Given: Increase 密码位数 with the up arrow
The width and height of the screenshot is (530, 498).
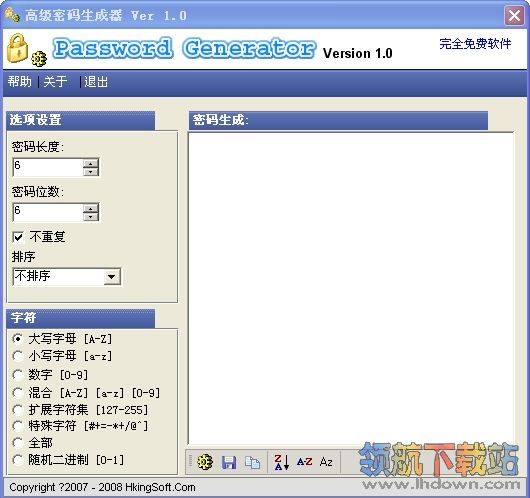Looking at the screenshot, I should 91,209.
